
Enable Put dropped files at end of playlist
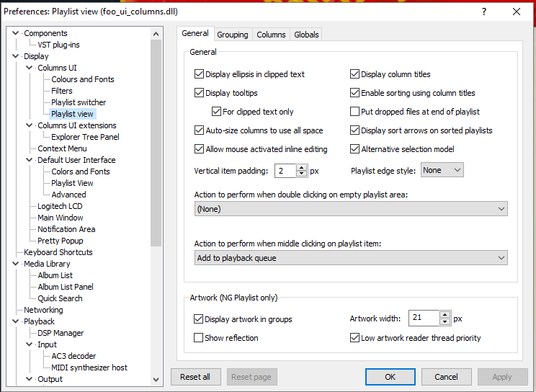click(x=355, y=112)
